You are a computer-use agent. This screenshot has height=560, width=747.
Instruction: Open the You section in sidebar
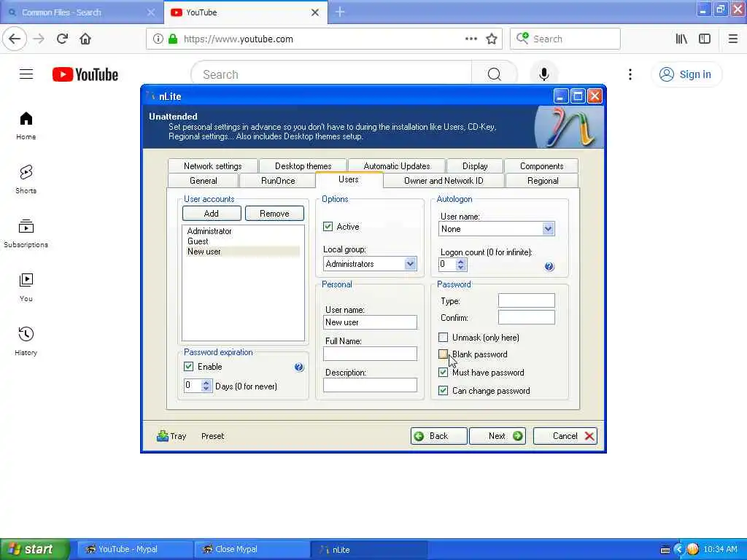pyautogui.click(x=26, y=287)
